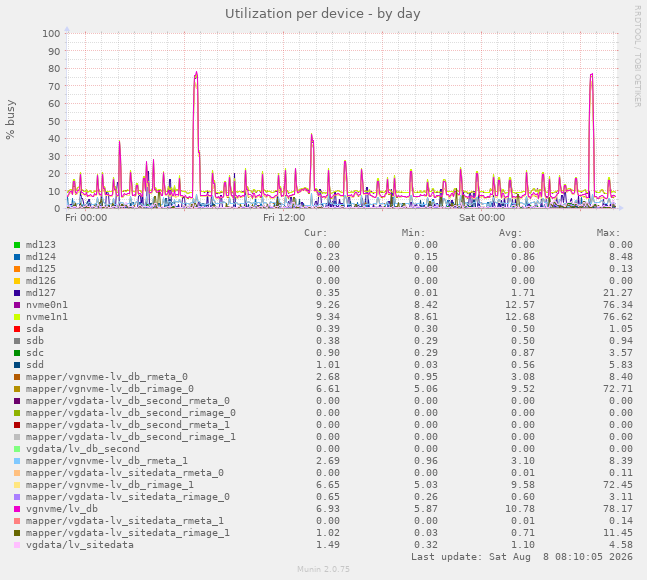Select mapper/vgdata-lv_sitedata_rimage_1 label

128,533
